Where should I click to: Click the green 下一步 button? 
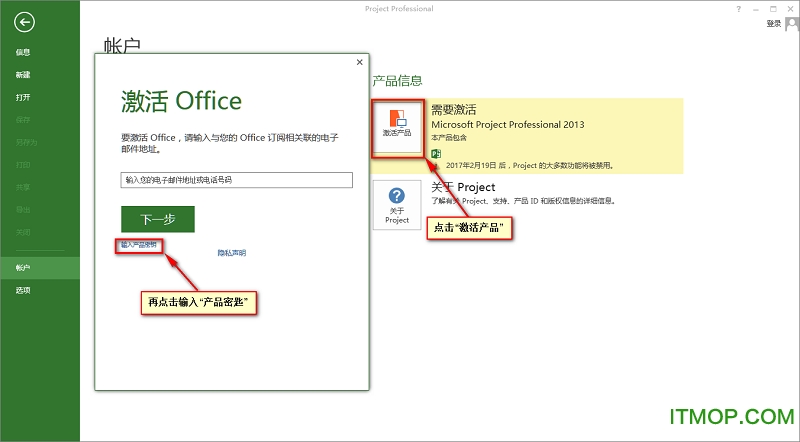158,219
